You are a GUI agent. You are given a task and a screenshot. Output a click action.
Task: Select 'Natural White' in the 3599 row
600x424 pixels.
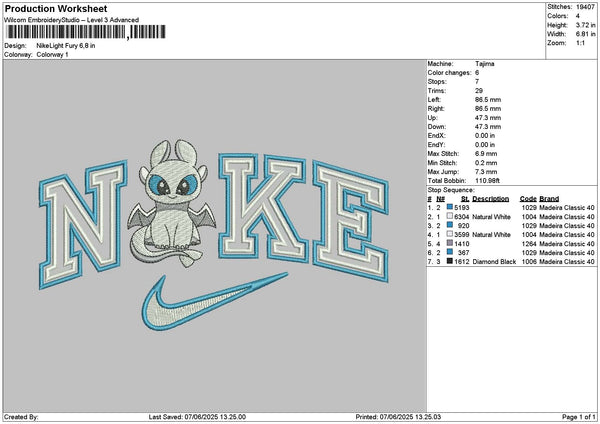[491, 235]
